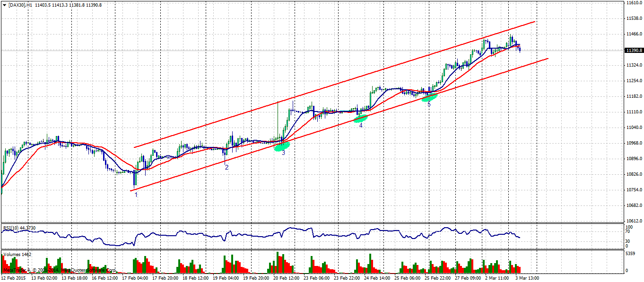Select wave label 1 under the low
This screenshot has width=644, height=282.
pos(136,194)
